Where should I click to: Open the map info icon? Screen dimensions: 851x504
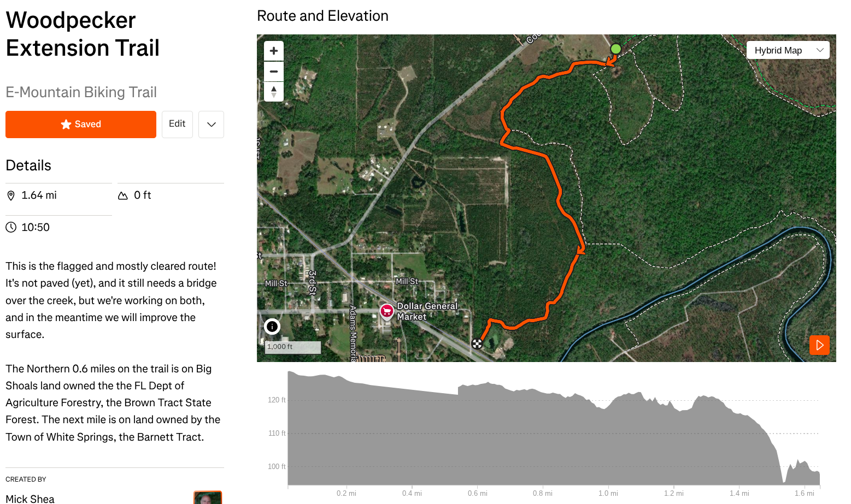point(272,327)
